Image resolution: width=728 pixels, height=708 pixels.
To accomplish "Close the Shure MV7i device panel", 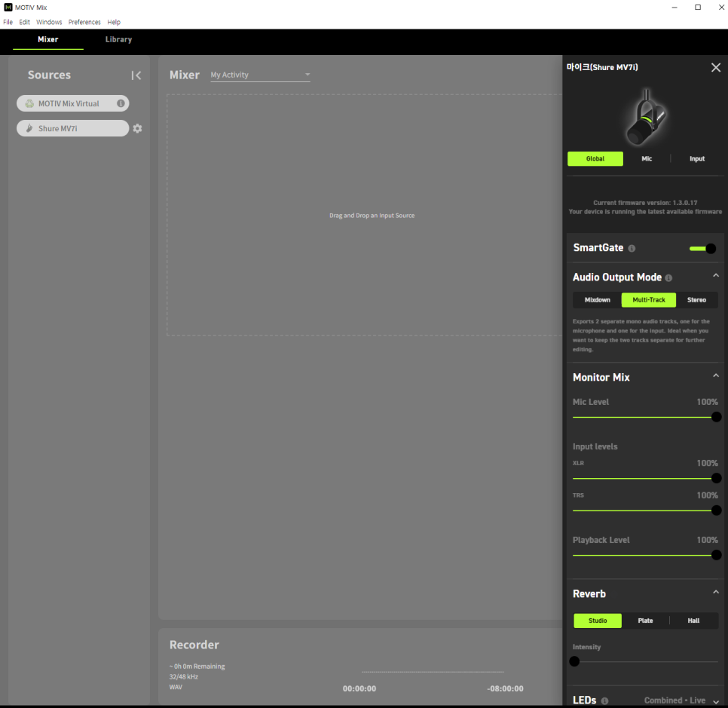I will (716, 67).
